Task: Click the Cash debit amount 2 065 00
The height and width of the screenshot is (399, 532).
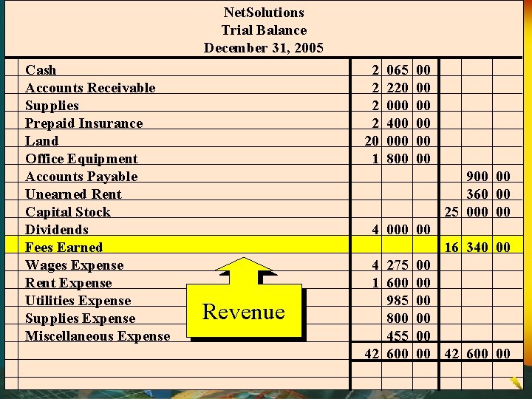Action: click(401, 70)
